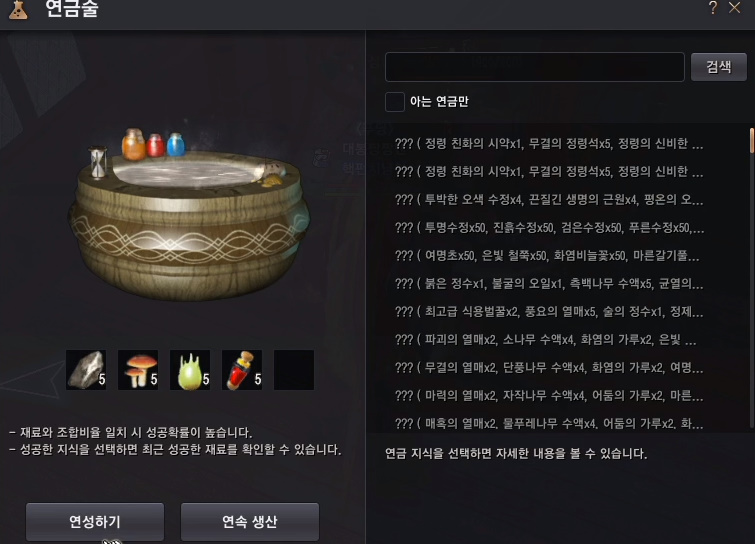Click the 연속 생산 button
Image resolution: width=755 pixels, height=544 pixels.
(x=250, y=522)
